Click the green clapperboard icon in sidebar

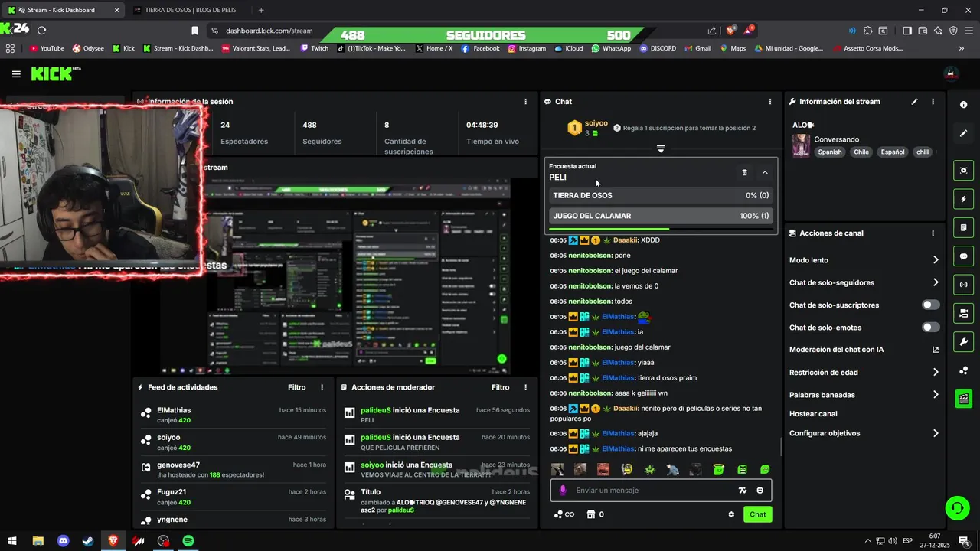coord(963,399)
